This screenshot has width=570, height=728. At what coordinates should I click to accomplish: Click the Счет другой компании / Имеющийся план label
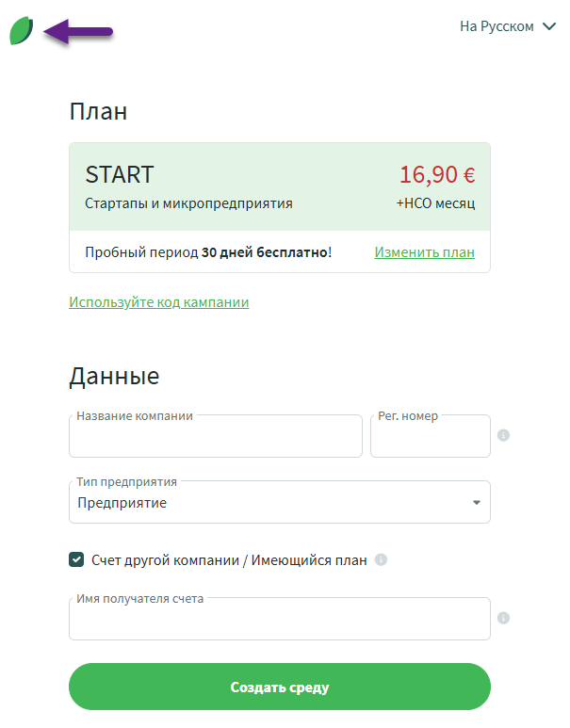click(229, 559)
